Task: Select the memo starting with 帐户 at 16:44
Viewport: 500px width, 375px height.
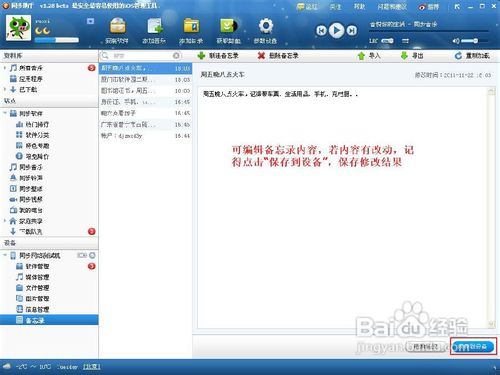Action: 146,136
